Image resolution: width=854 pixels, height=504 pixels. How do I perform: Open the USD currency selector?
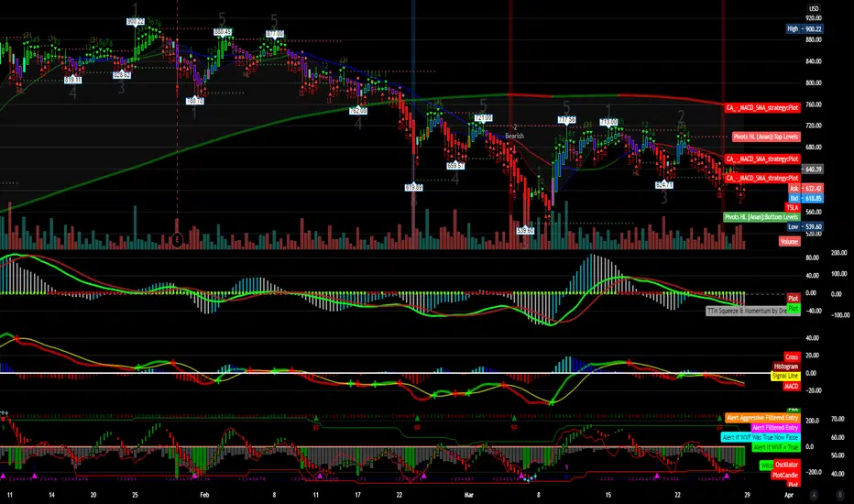[x=813, y=9]
